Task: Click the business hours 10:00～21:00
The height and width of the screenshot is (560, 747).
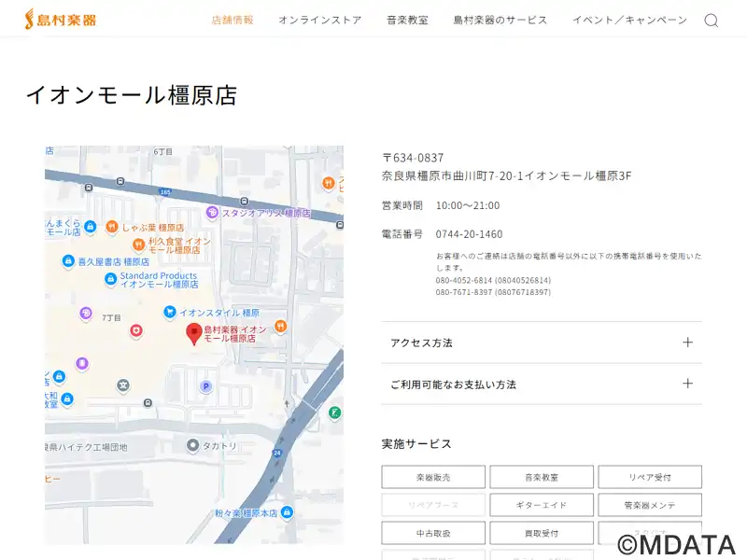Action: pos(468,205)
